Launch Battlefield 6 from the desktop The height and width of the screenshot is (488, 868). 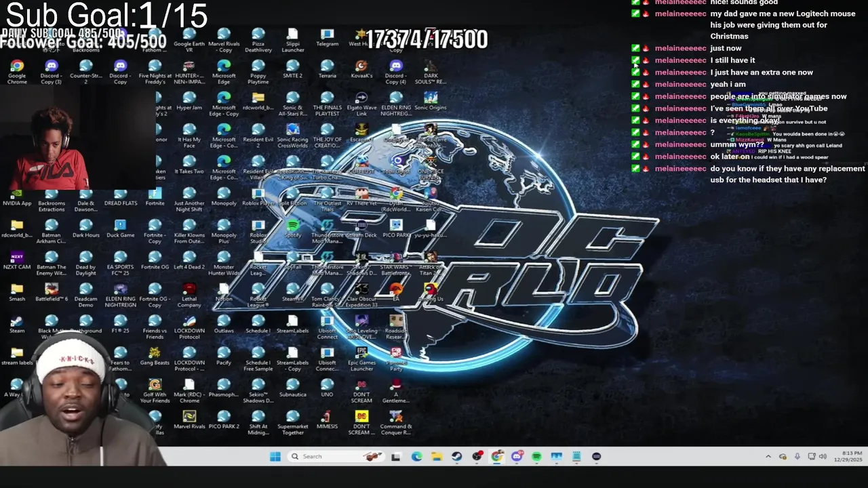(x=52, y=291)
